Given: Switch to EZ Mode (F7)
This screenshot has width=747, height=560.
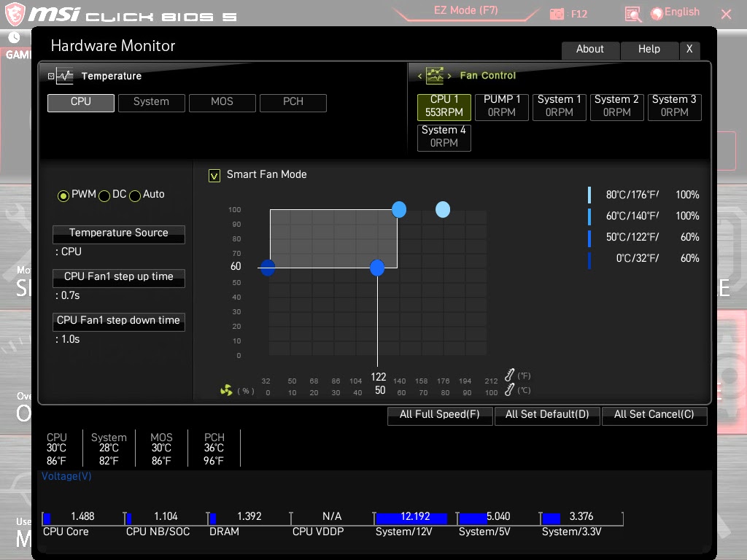Looking at the screenshot, I should 466,10.
